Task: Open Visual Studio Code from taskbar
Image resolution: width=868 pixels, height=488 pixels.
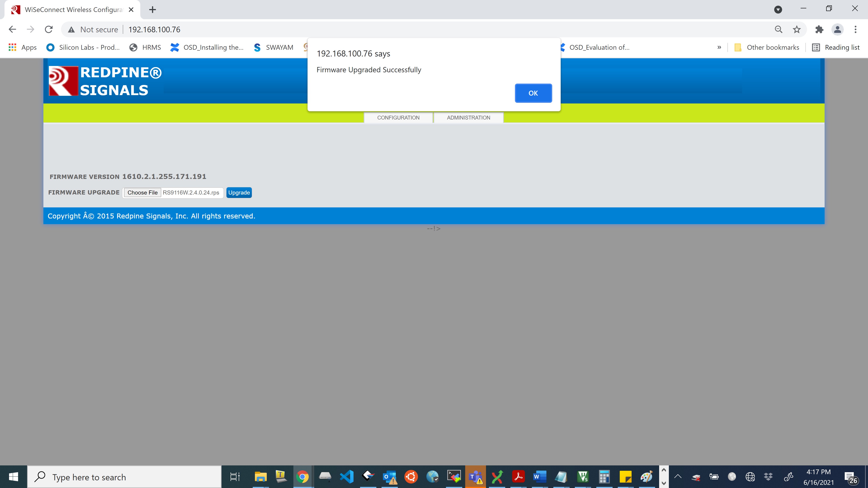Action: pos(346,476)
